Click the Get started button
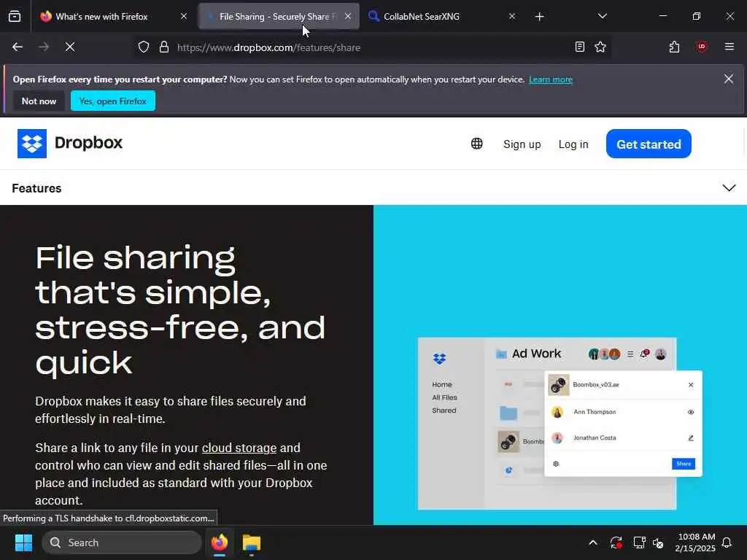 pos(649,144)
